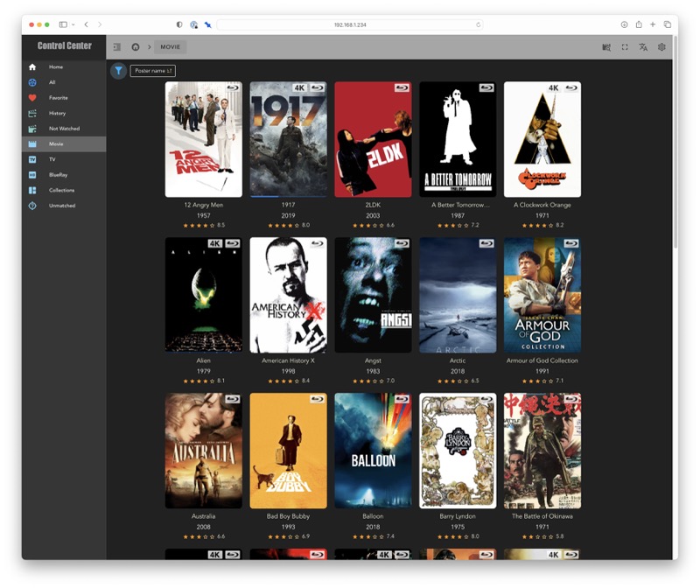The image size is (700, 588).
Task: Go to home via breadcrumb house icon
Action: pos(136,47)
